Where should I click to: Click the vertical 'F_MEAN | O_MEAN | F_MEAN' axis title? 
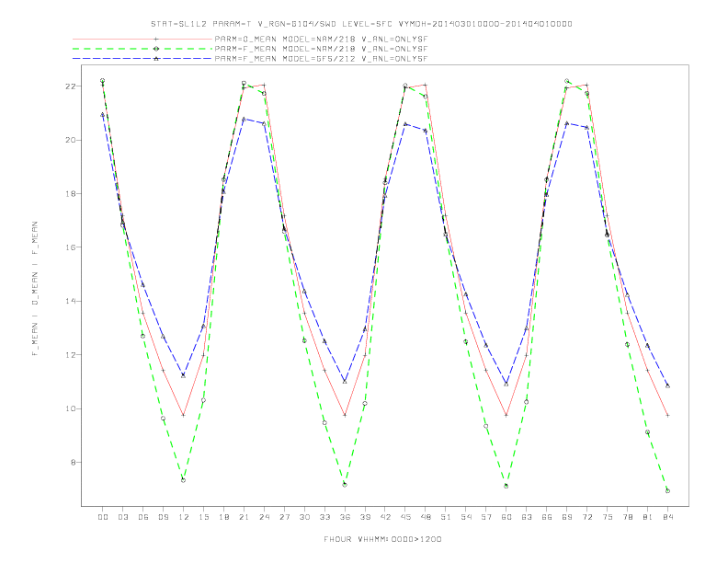click(x=35, y=289)
